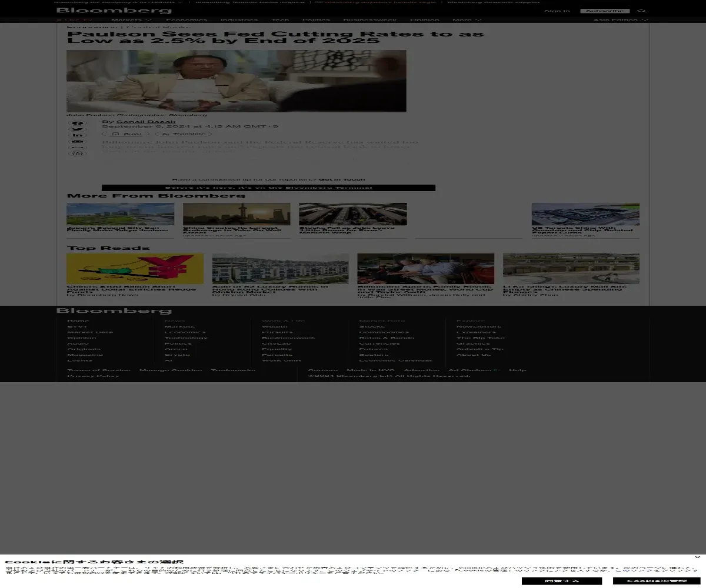
Task: Open 'Stocks Fall' Markets Wrap story thumbnail
Action: [352, 214]
